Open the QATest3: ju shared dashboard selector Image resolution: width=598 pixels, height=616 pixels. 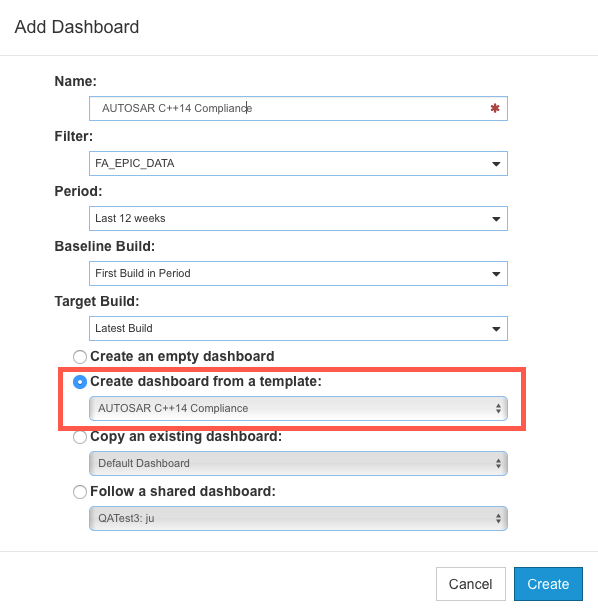(x=298, y=519)
